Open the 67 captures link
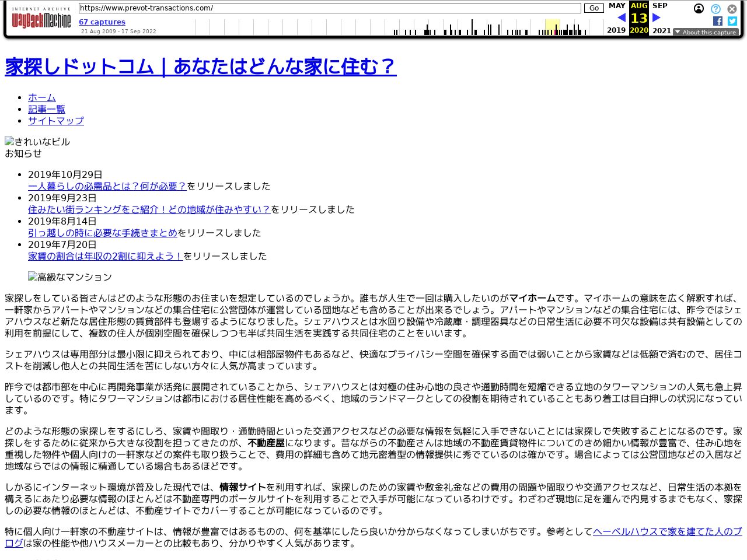 102,22
